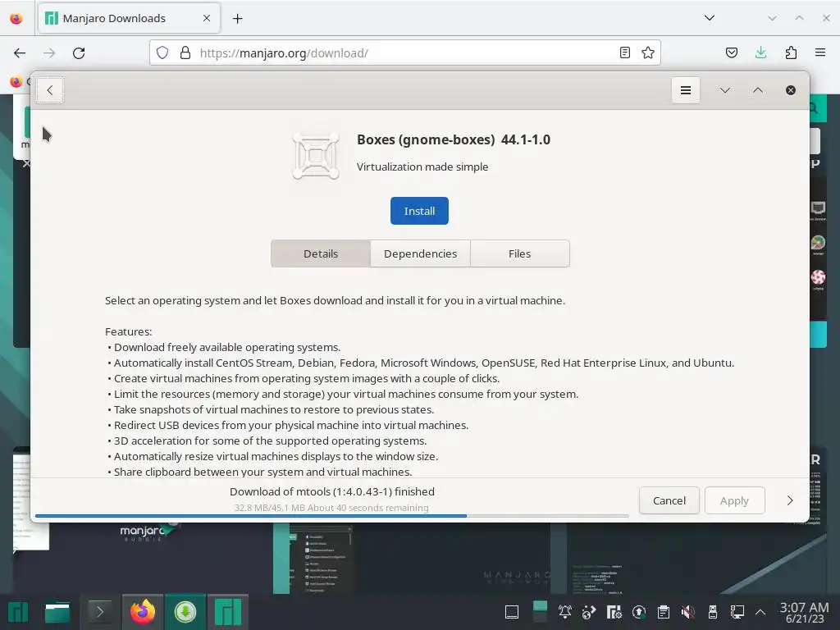Viewport: 840px width, 630px height.
Task: Click the Firefox URL address bar
Action: pyautogui.click(x=405, y=52)
